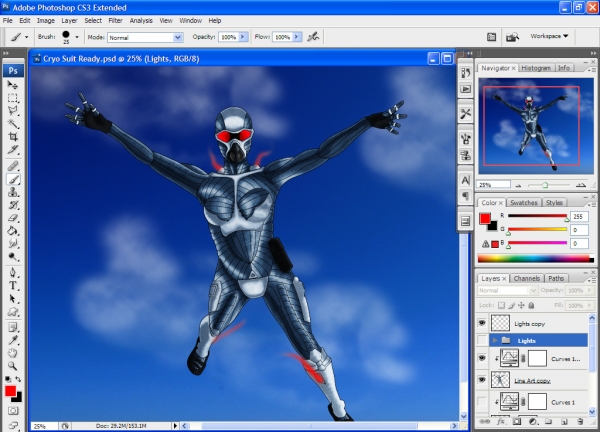
Task: Select the Clone Stamp tool
Action: coord(13,192)
